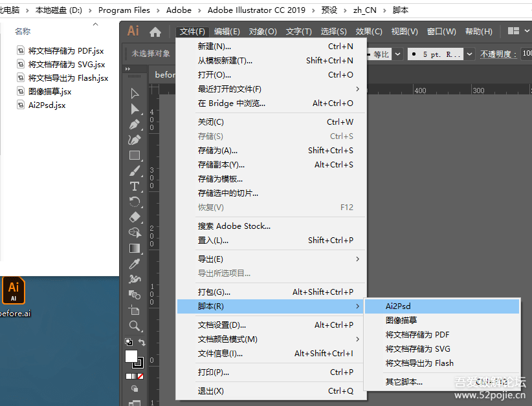532x406 pixels.
Task: Choose 新建(N)... from the File menu
Action: [271, 47]
